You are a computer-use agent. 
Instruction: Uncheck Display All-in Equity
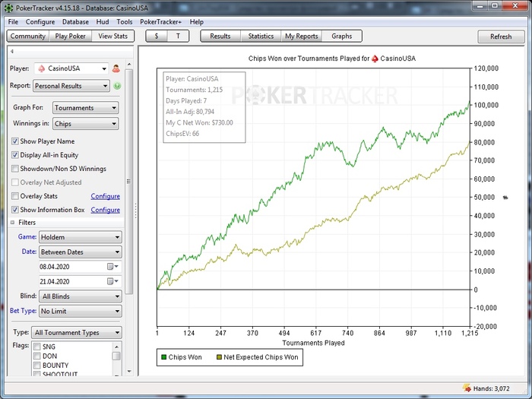(15, 155)
